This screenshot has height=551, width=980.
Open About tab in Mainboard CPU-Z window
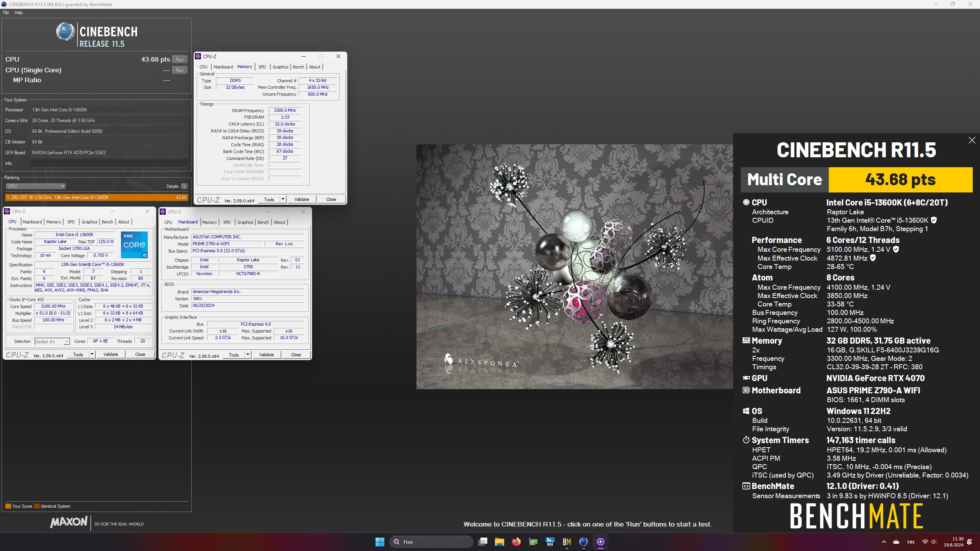click(x=279, y=222)
